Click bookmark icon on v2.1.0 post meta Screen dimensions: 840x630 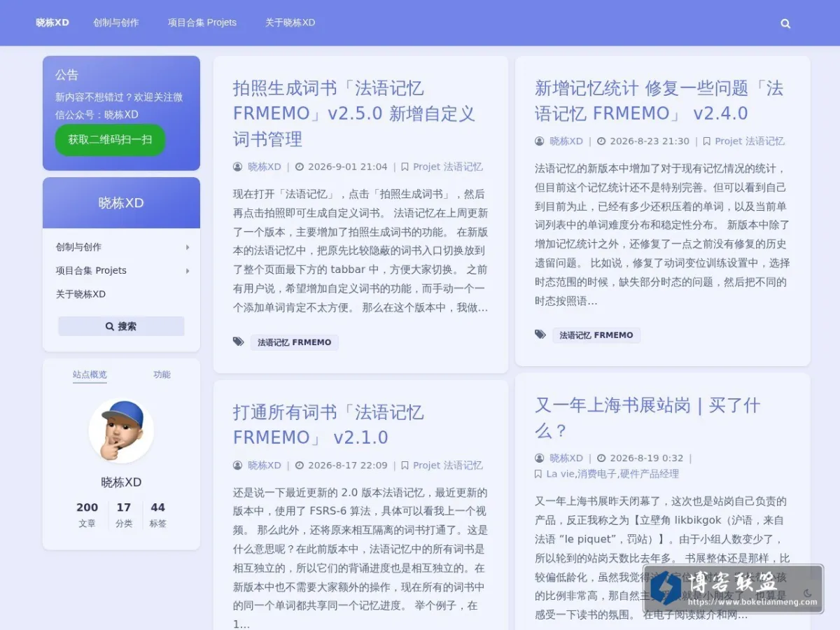[x=405, y=465]
